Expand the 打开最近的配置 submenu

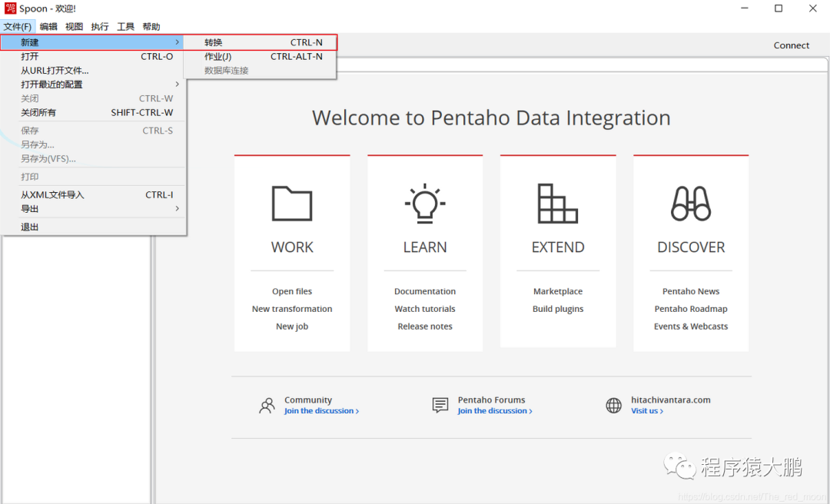point(178,85)
